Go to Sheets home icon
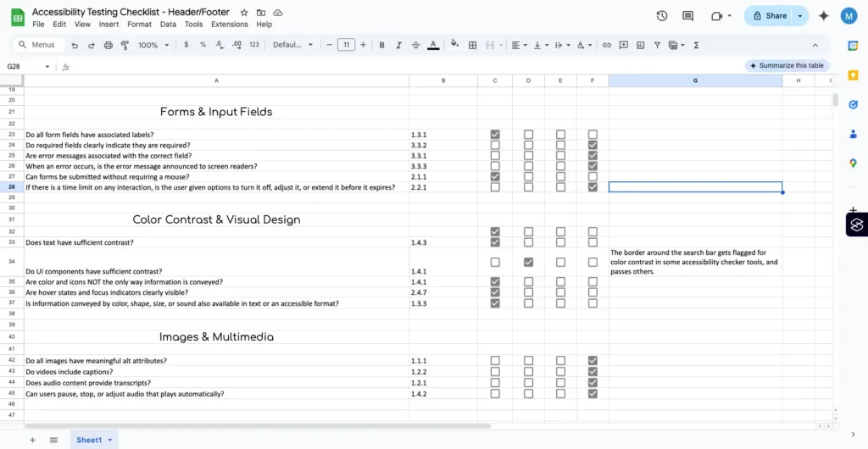Image resolution: width=868 pixels, height=449 pixels. tap(18, 18)
